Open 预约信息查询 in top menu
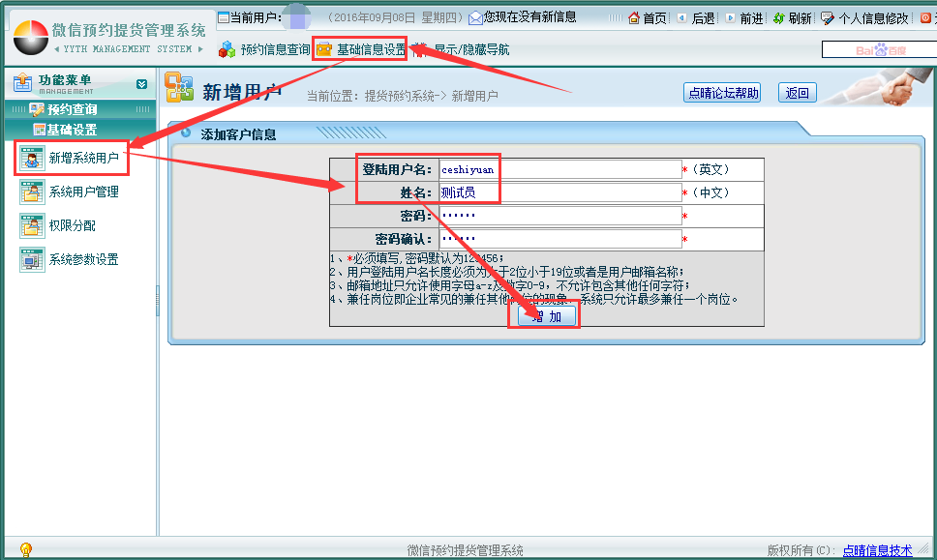 click(265, 49)
